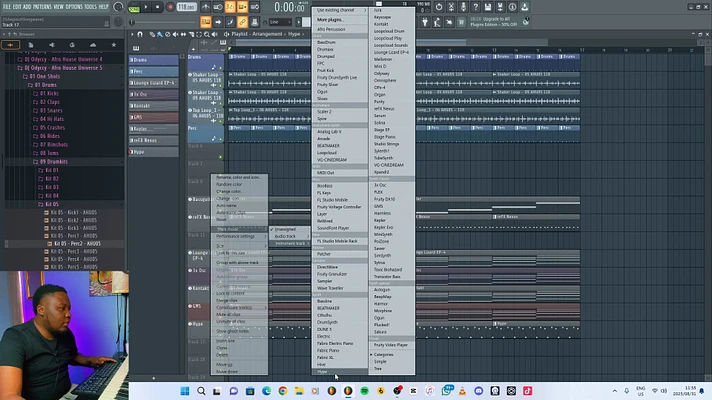The width and height of the screenshot is (712, 400).
Task: Select Kit 05 - Perc3 - AHU05 sample
Action: pos(73,251)
